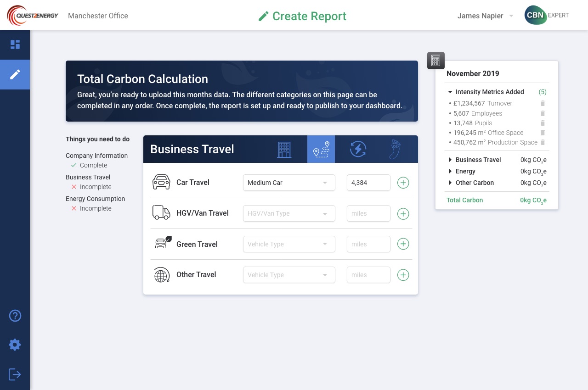Click plus button for Other Travel row

(x=403, y=275)
